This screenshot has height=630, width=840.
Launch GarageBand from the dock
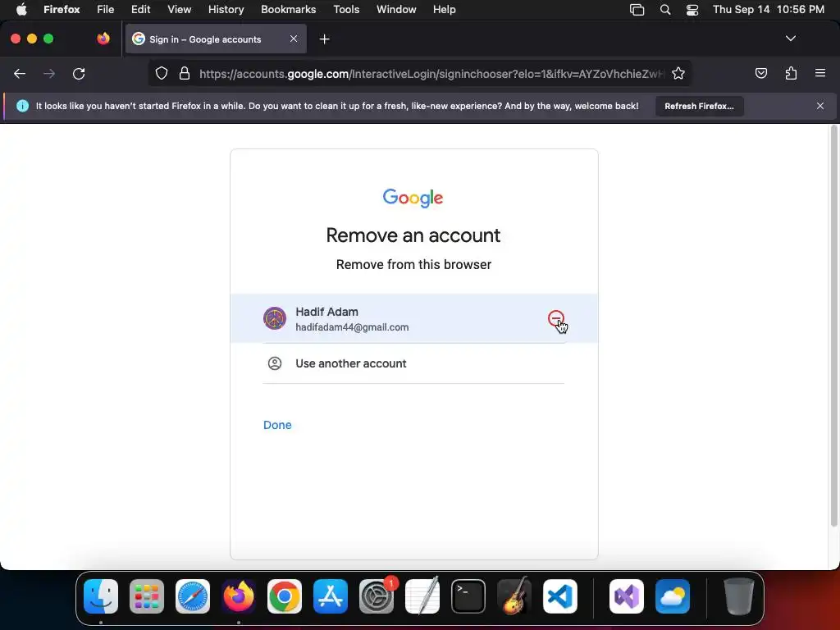coord(514,596)
